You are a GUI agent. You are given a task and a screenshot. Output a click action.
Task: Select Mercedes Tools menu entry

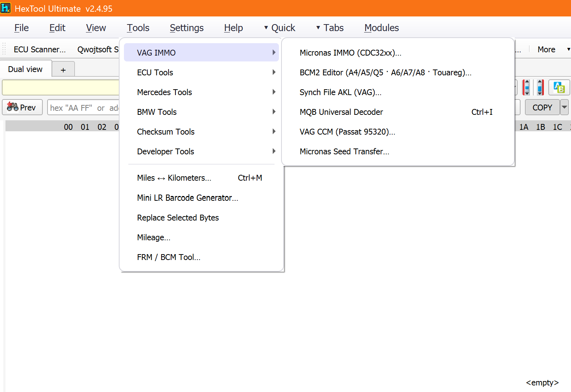click(201, 92)
